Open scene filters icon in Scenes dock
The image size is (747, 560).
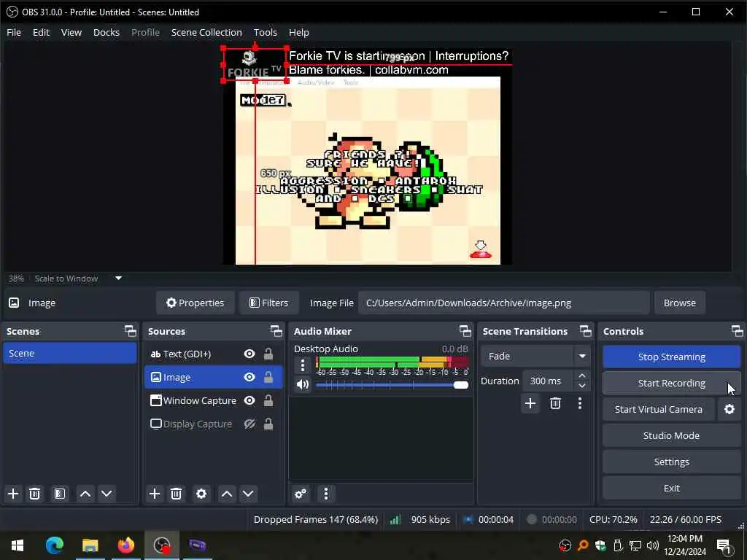60,494
